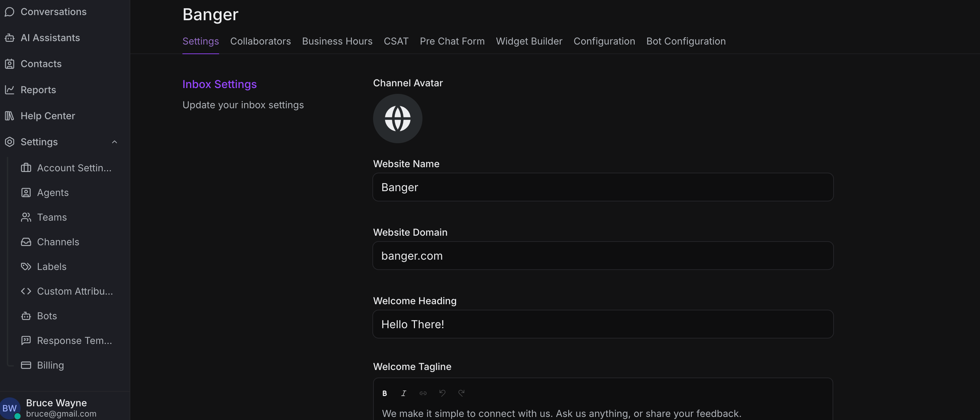The height and width of the screenshot is (420, 980).
Task: Go to Contacts in sidebar
Action: pyautogui.click(x=41, y=64)
